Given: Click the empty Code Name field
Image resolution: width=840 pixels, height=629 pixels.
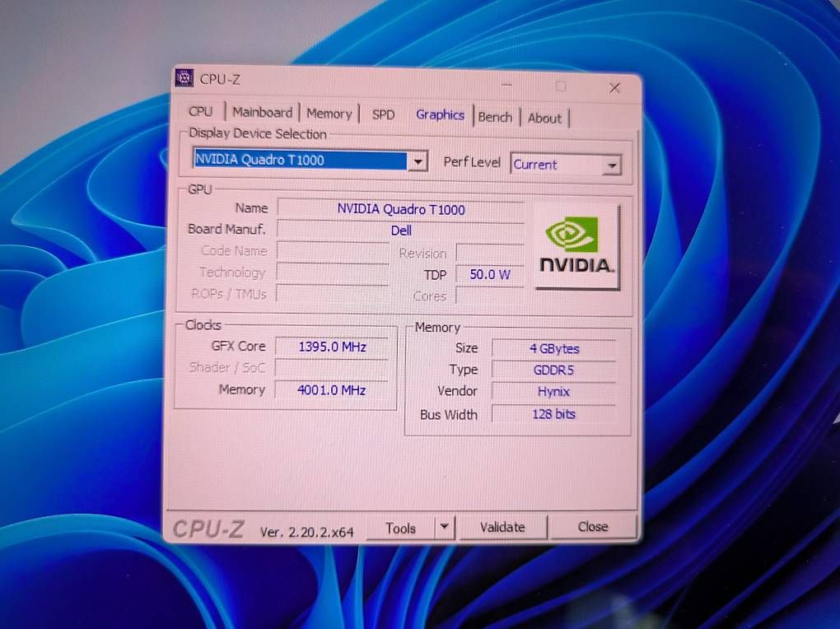Looking at the screenshot, I should (334, 251).
